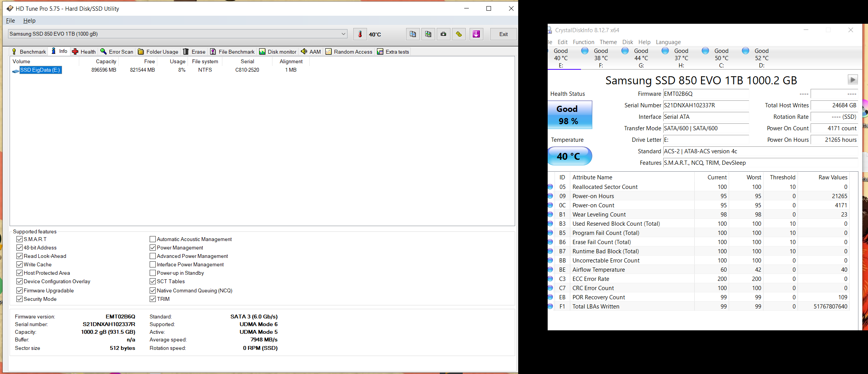Switch to the Benchmark tab
Viewport: 868px width, 374px height.
click(29, 52)
